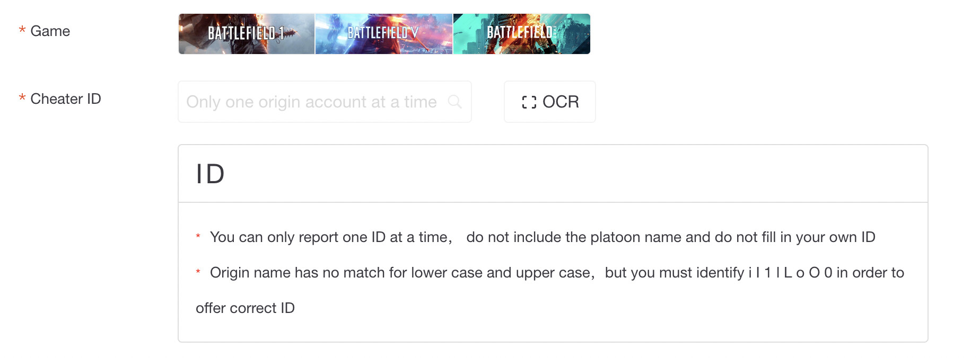Click the red required asterisk beside Game

pyautogui.click(x=22, y=30)
